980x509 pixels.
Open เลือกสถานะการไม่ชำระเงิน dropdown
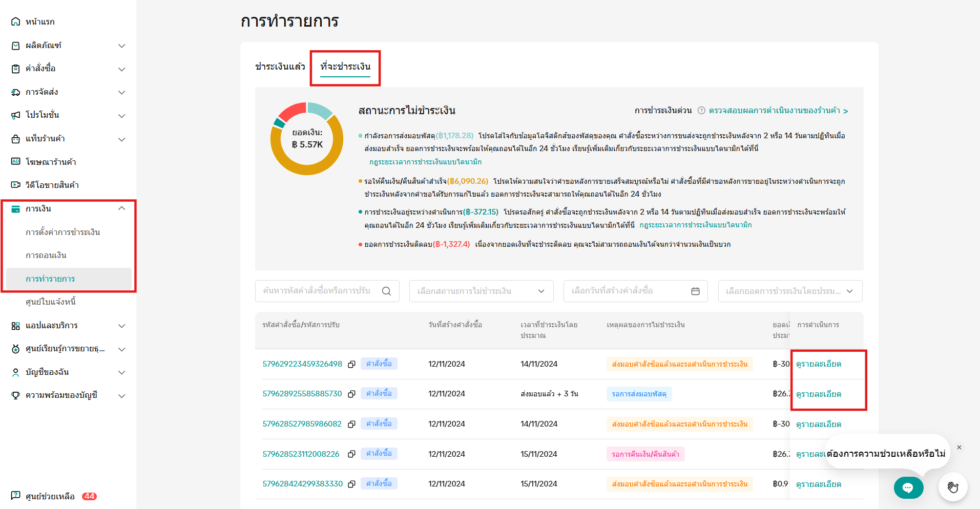481,291
